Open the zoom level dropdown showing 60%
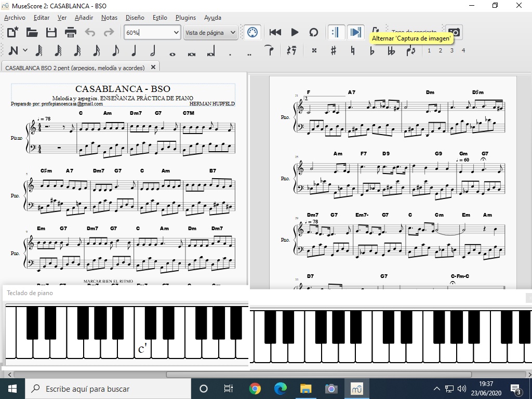 tap(176, 33)
